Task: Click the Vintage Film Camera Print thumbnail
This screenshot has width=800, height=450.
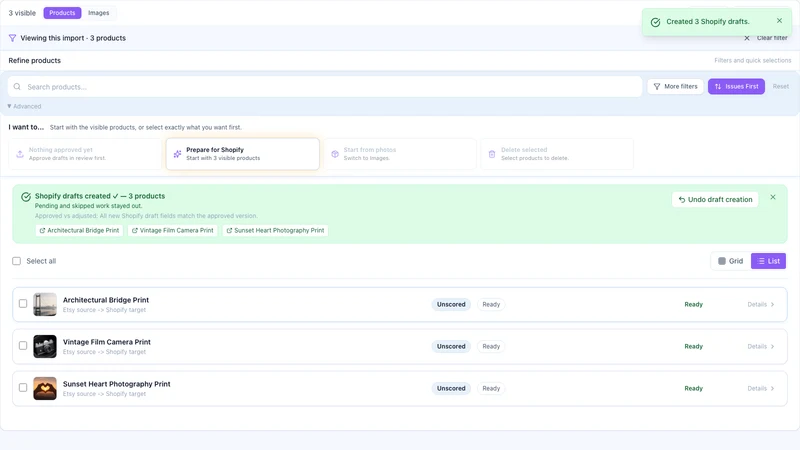Action: pyautogui.click(x=45, y=346)
